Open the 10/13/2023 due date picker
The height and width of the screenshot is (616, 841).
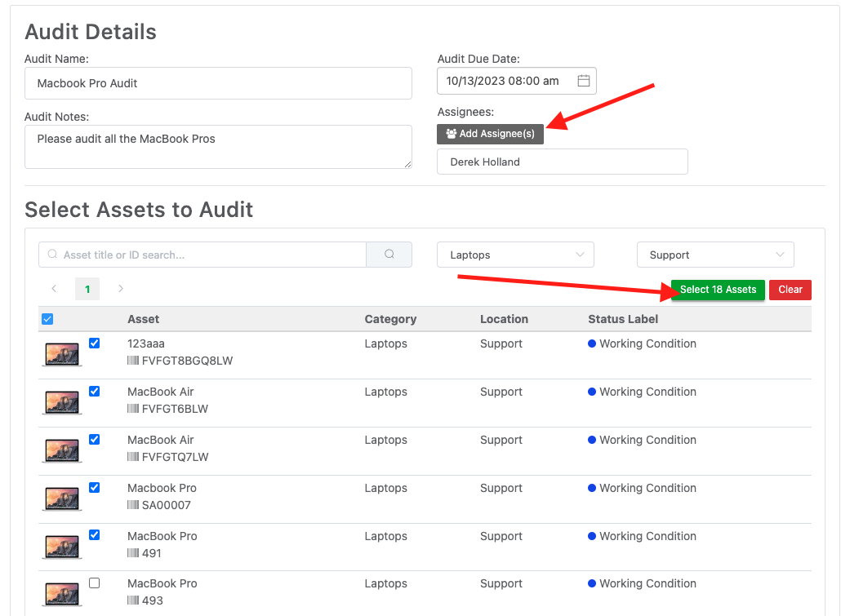(x=506, y=80)
